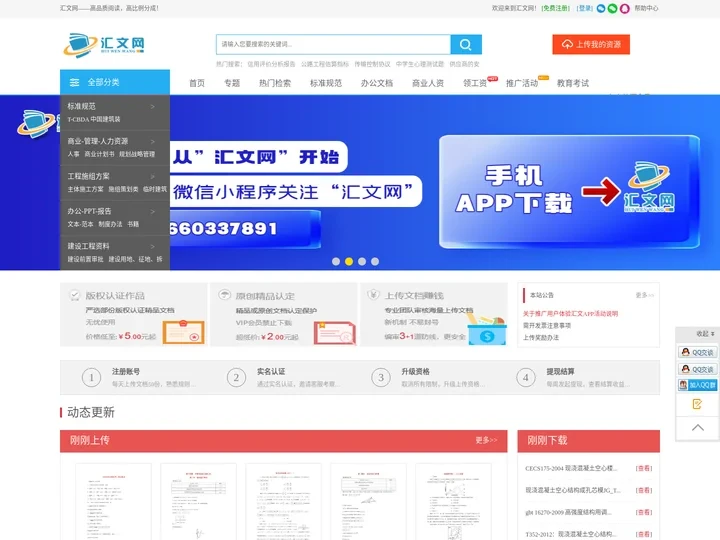The height and width of the screenshot is (540, 720).
Task: Open the 热门检索 nav tab
Action: 275,83
